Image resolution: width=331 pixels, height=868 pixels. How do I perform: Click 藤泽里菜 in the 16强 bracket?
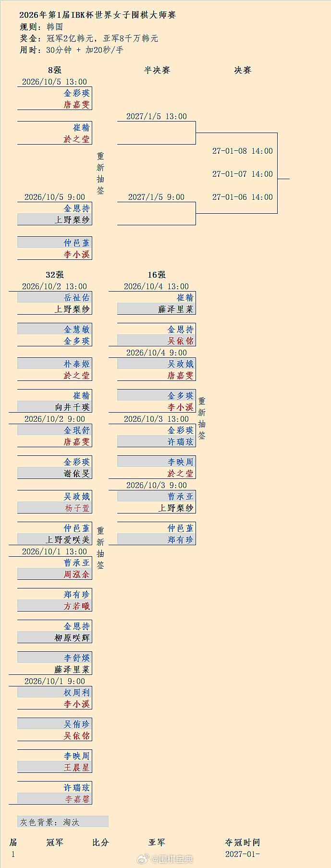[176, 309]
